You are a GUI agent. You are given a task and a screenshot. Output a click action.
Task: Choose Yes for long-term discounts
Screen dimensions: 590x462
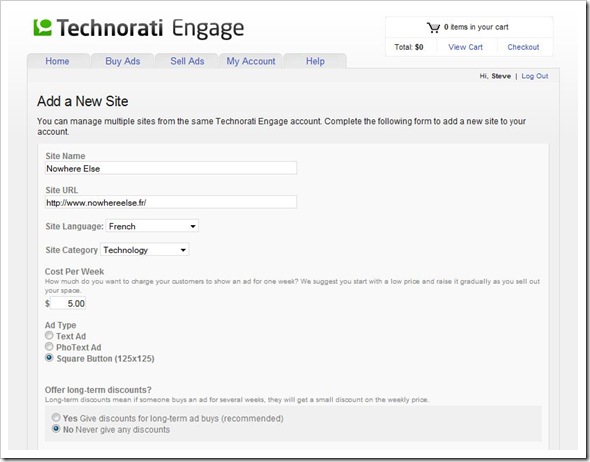pyautogui.click(x=56, y=417)
